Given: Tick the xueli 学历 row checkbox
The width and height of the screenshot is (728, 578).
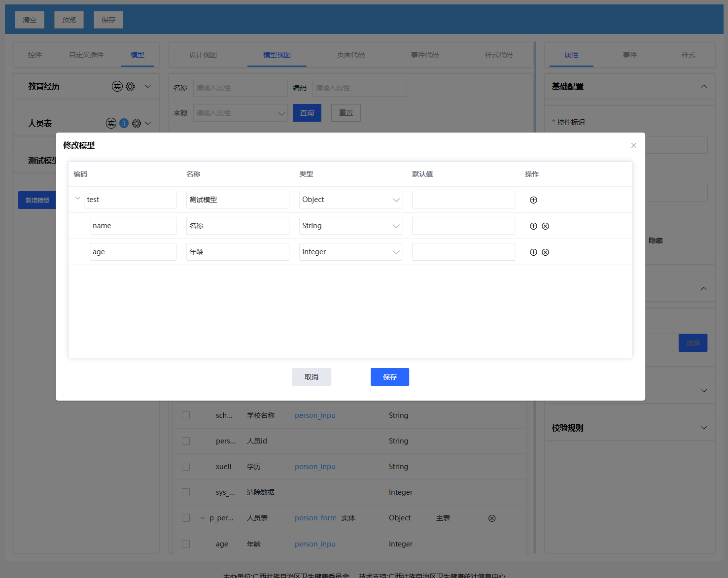Looking at the screenshot, I should (186, 467).
